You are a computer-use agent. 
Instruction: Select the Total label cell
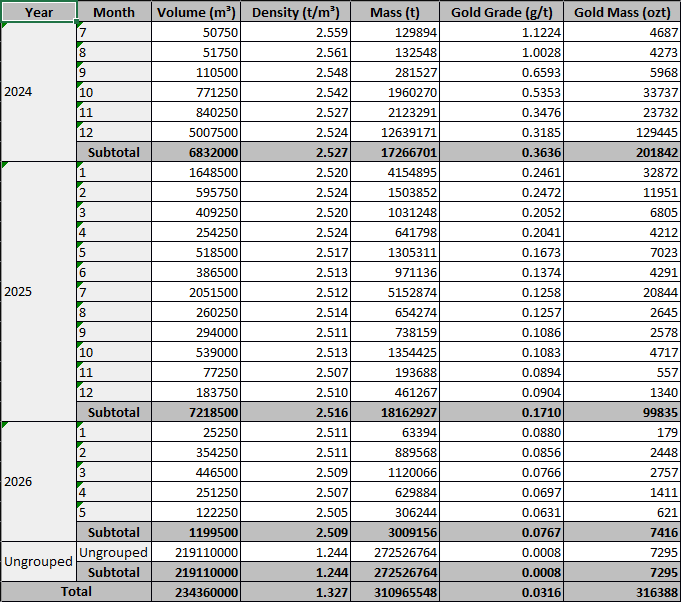(x=76, y=592)
